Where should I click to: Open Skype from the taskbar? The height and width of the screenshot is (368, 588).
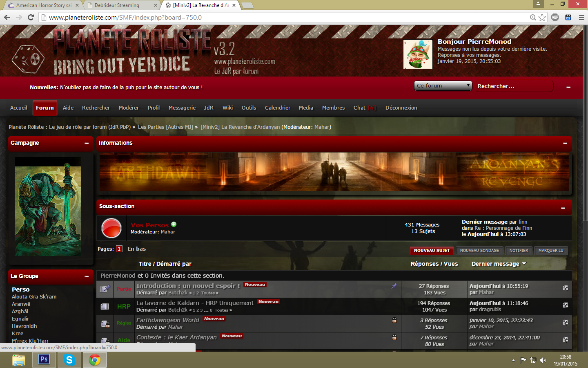click(69, 359)
